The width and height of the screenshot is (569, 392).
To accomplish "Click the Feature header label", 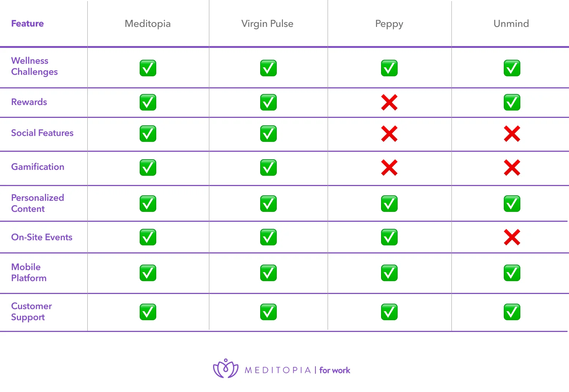I will point(28,24).
